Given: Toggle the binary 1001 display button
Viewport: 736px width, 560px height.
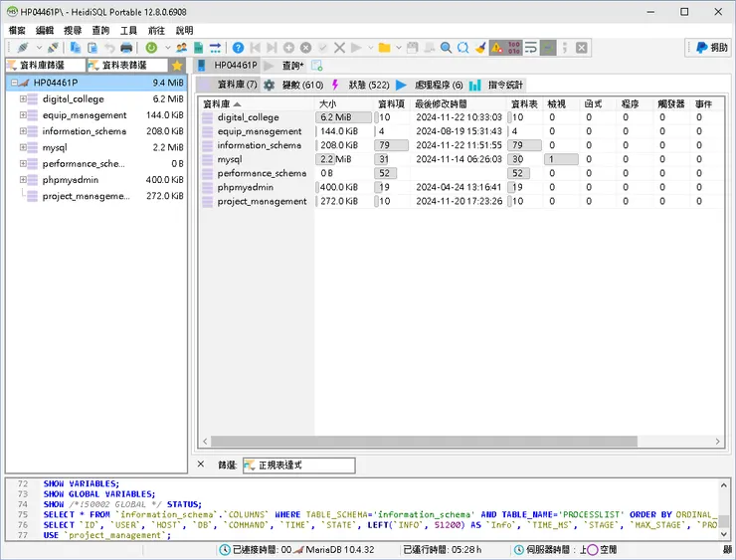Looking at the screenshot, I should [x=513, y=48].
